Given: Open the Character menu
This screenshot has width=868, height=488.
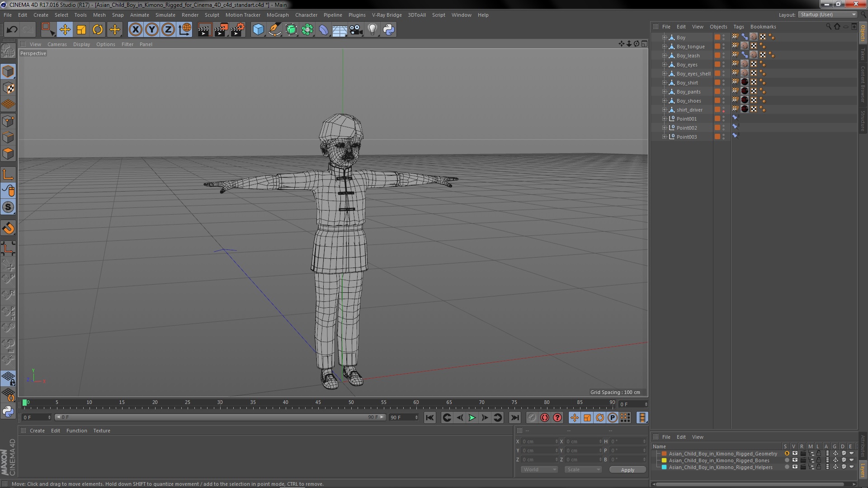Looking at the screenshot, I should [x=306, y=15].
